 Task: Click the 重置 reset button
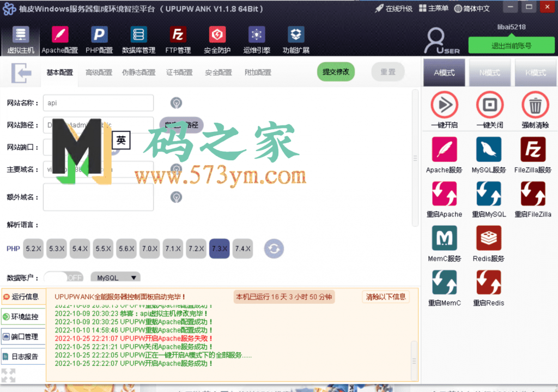click(388, 71)
